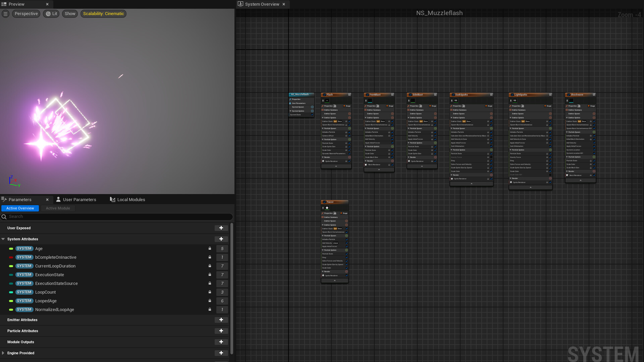Click plus Stage on FrontBlast emitter
The height and width of the screenshot is (362, 644).
click(x=390, y=106)
